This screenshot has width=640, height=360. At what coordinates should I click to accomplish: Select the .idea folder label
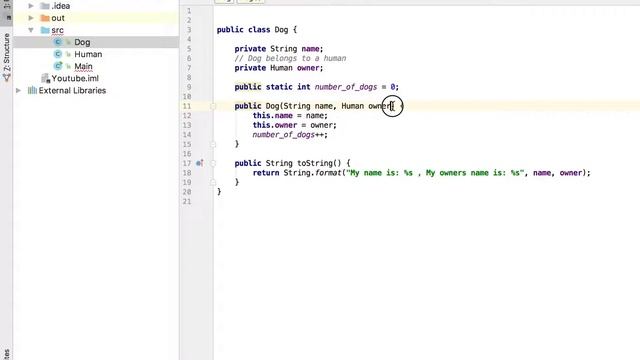tap(60, 6)
